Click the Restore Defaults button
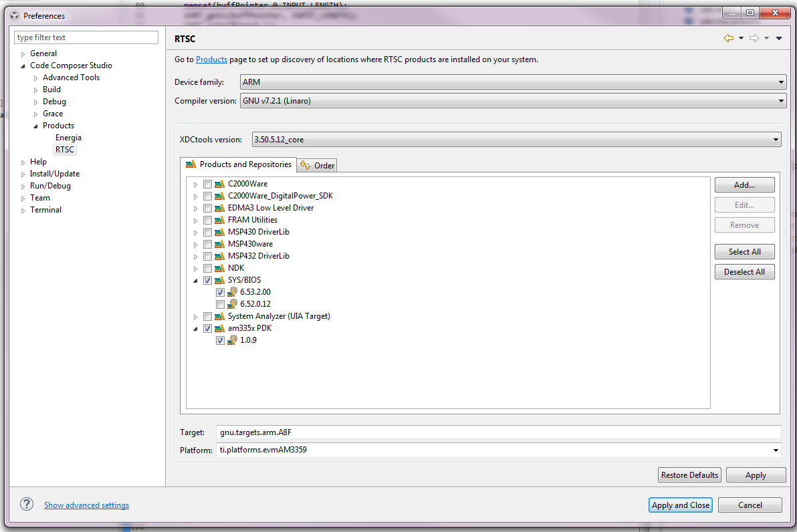 point(690,475)
